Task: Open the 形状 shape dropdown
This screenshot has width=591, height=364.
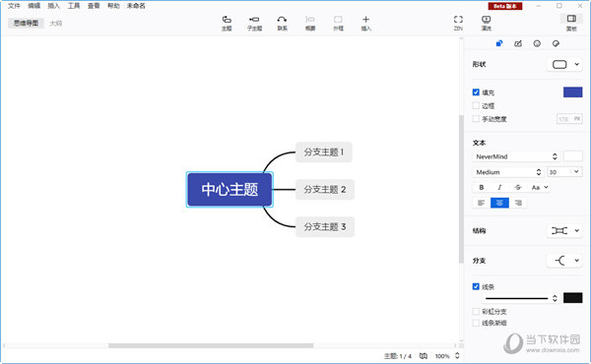Action: click(564, 64)
